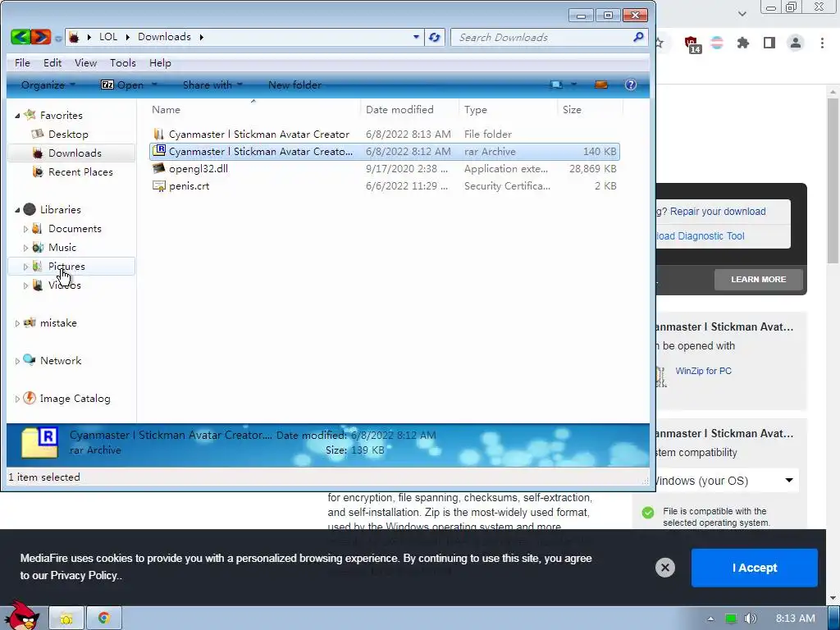Expand the Image Catalog node
840x630 pixels.
(17, 399)
